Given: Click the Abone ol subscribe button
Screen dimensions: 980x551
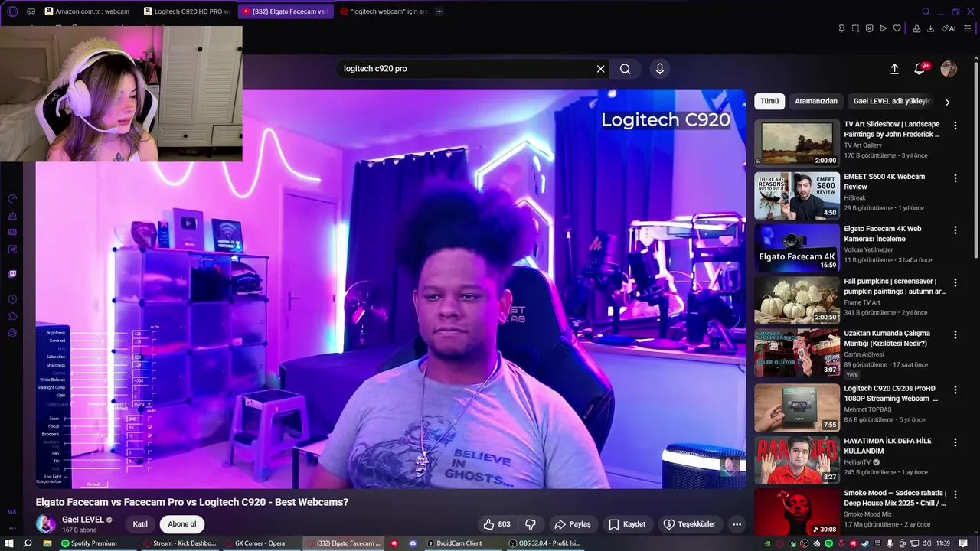Looking at the screenshot, I should [x=182, y=524].
